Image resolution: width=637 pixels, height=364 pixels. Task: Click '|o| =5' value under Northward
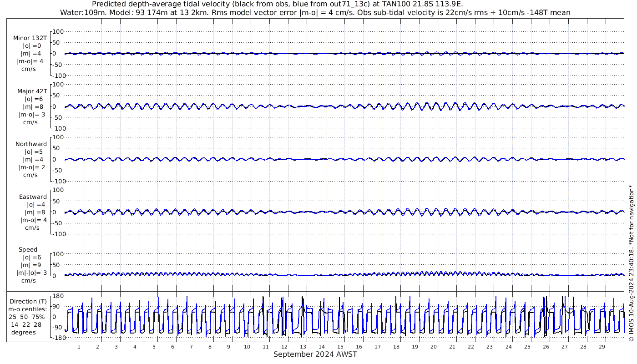[34, 152]
